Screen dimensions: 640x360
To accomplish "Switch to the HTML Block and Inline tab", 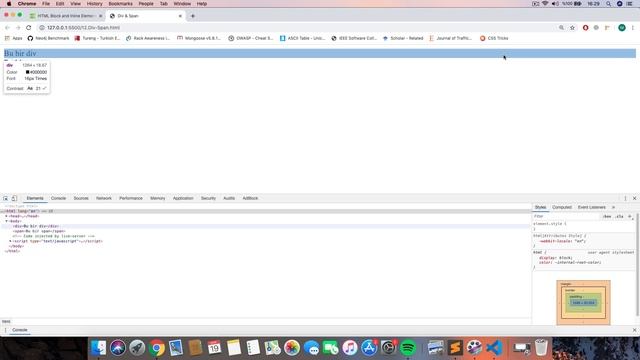I will pos(66,16).
